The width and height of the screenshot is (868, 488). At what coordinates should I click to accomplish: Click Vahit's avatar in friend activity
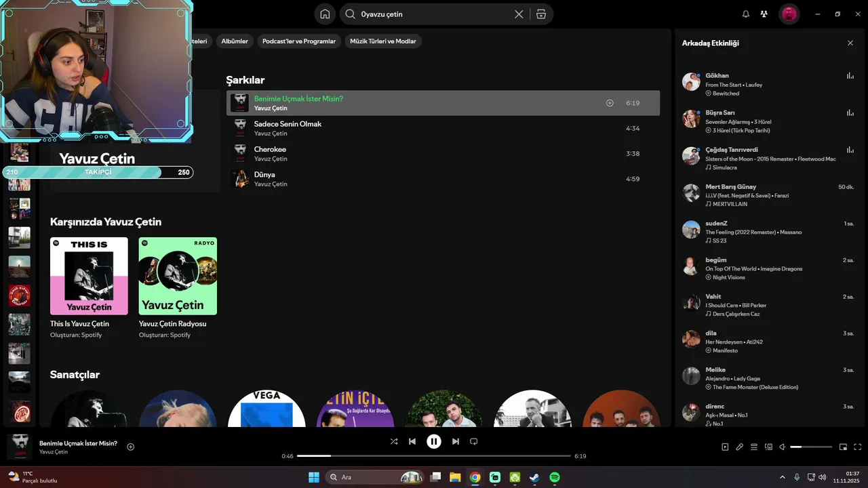691,302
